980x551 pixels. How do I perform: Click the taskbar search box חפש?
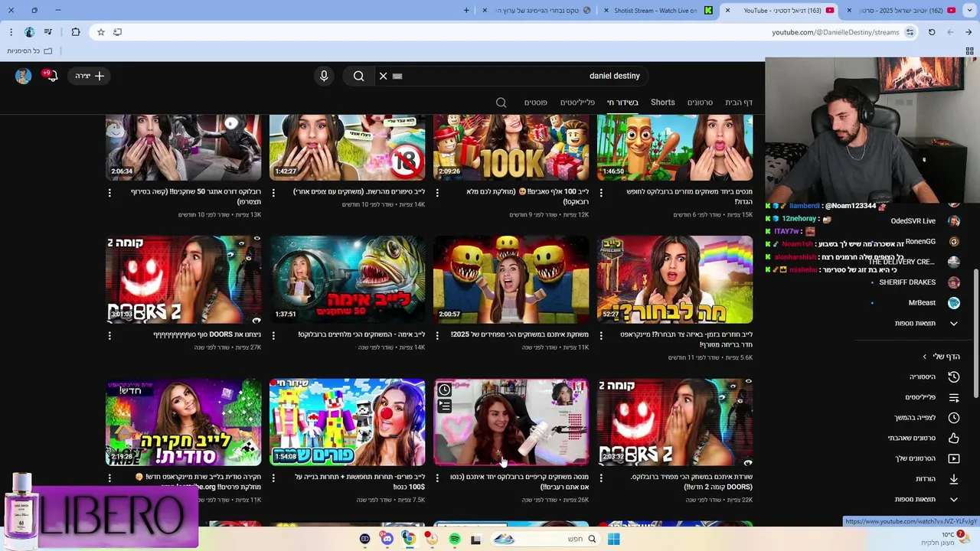[x=544, y=539]
